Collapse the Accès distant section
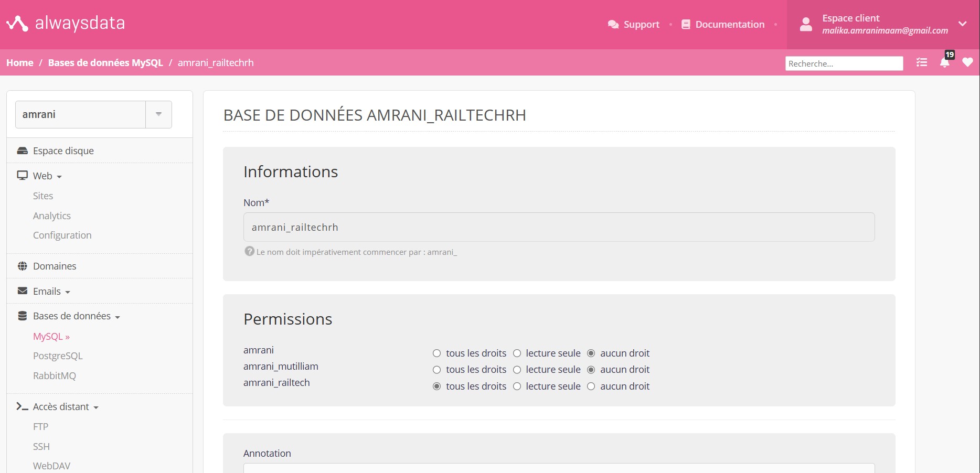980x473 pixels. (96, 407)
